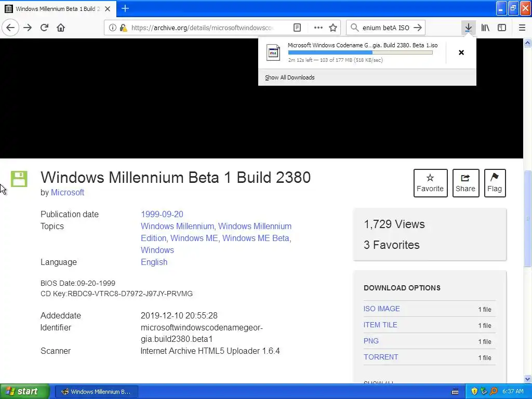532x399 pixels.
Task: Download the ITEM TILE option
Action: (x=380, y=325)
